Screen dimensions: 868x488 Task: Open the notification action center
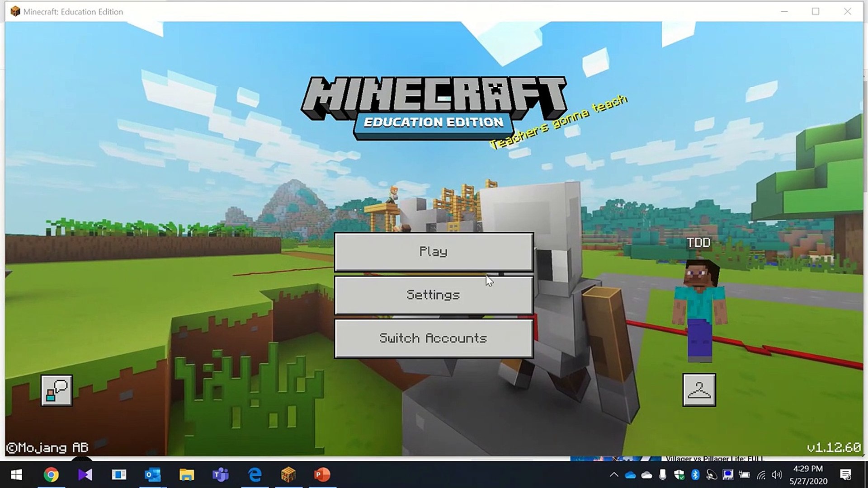point(845,475)
